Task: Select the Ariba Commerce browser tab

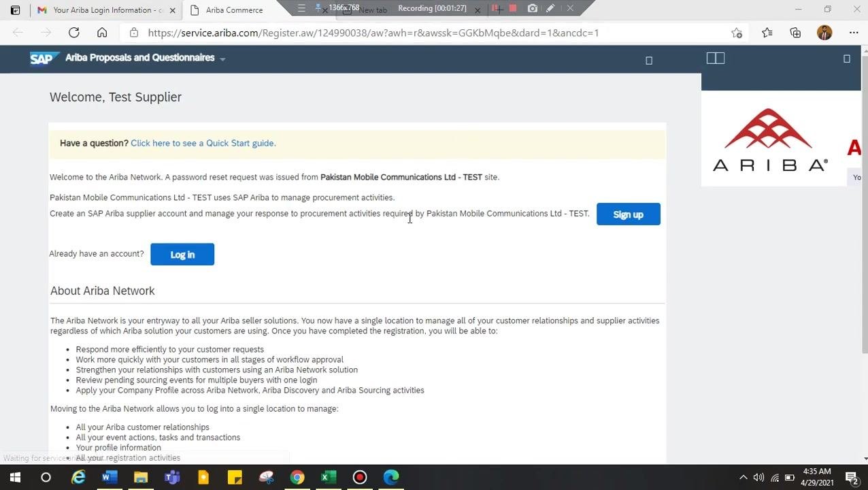Action: coord(234,10)
